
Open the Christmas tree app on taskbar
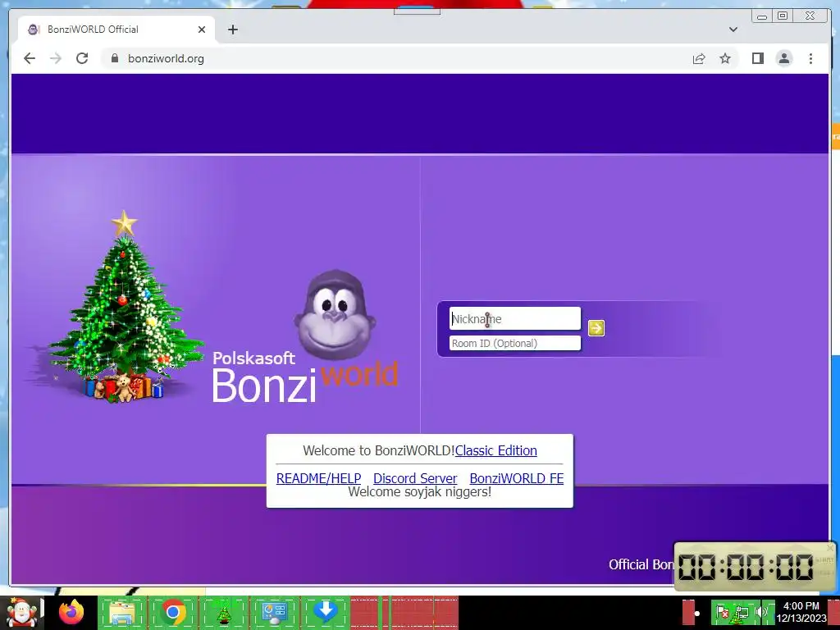224,612
